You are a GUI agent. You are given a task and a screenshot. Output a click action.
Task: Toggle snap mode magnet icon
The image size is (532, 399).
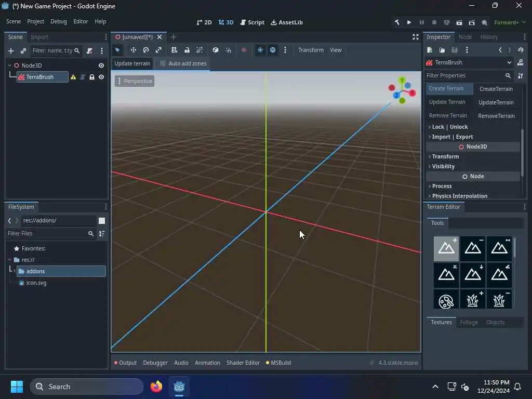(x=229, y=50)
